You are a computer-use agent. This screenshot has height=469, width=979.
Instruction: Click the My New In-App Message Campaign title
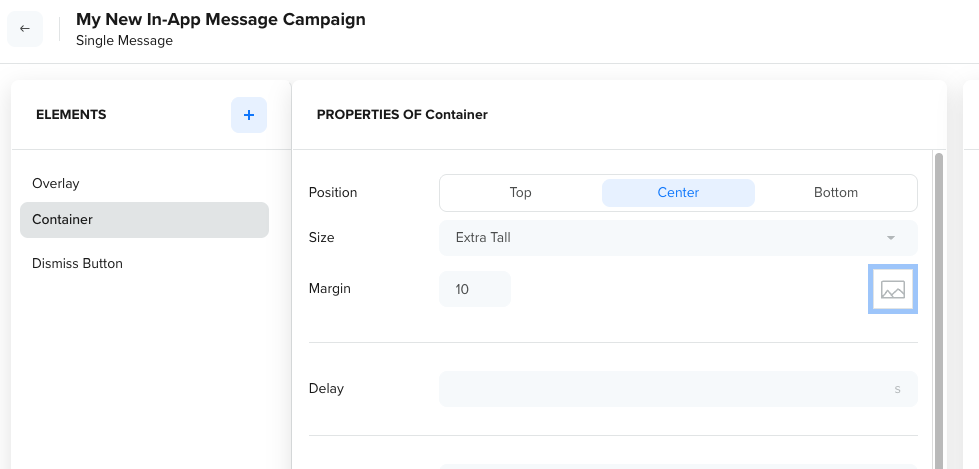tap(220, 19)
